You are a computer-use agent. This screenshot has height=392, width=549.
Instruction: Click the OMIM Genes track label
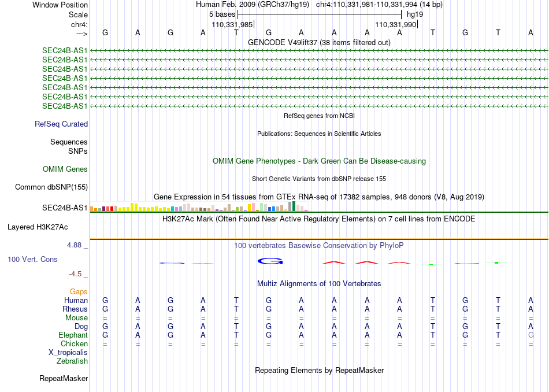(x=65, y=169)
